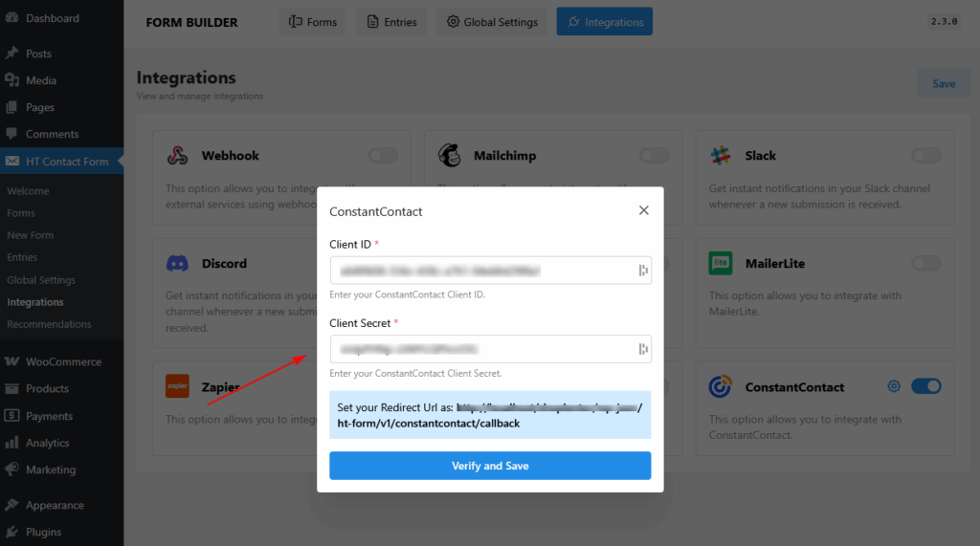Click the Save button in header

[943, 83]
